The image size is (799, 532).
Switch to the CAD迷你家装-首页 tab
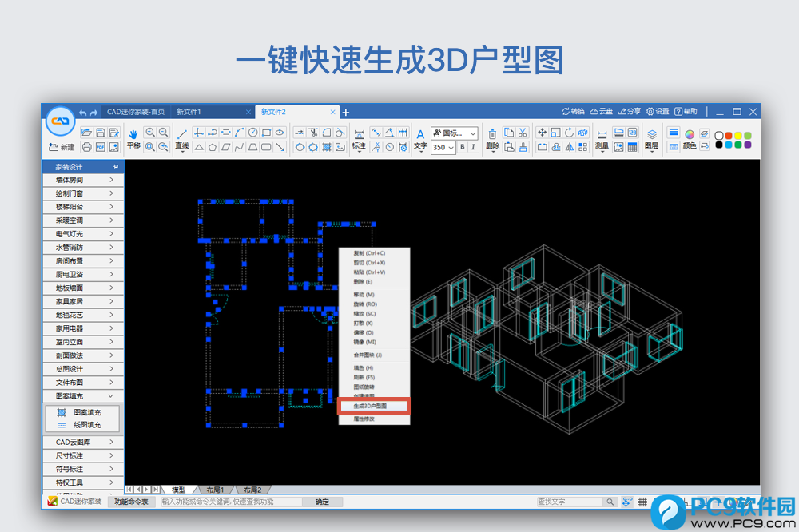pyautogui.click(x=136, y=112)
